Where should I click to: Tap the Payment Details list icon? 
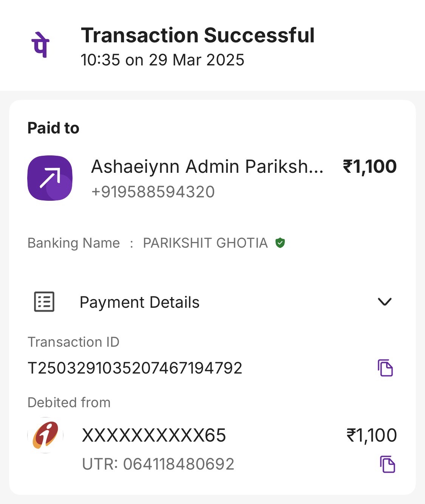(x=44, y=302)
